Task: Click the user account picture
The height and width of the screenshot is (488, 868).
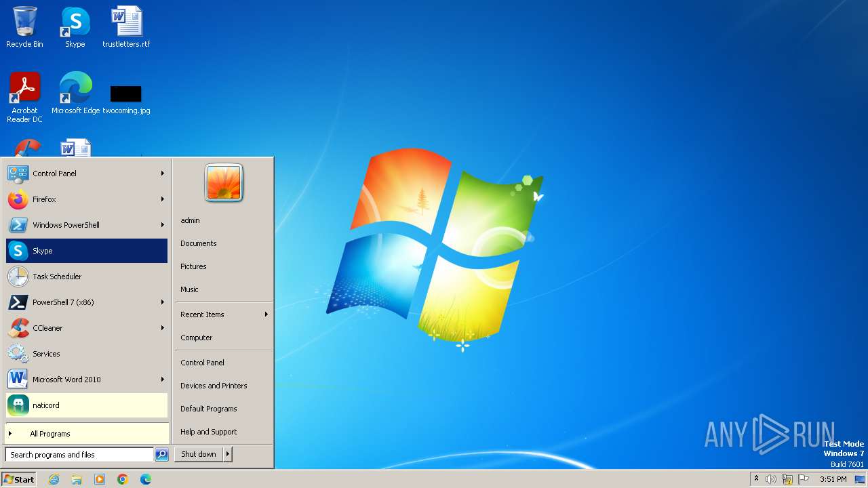Action: (224, 183)
